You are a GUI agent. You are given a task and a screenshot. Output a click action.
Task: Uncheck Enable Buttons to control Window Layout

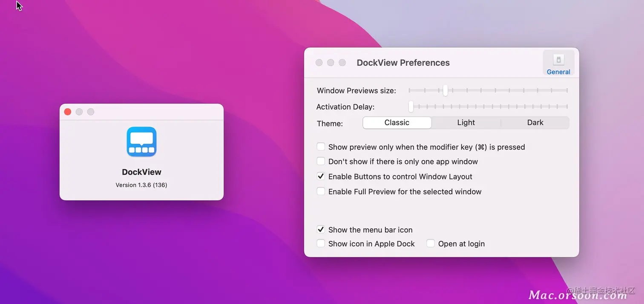[x=321, y=177]
